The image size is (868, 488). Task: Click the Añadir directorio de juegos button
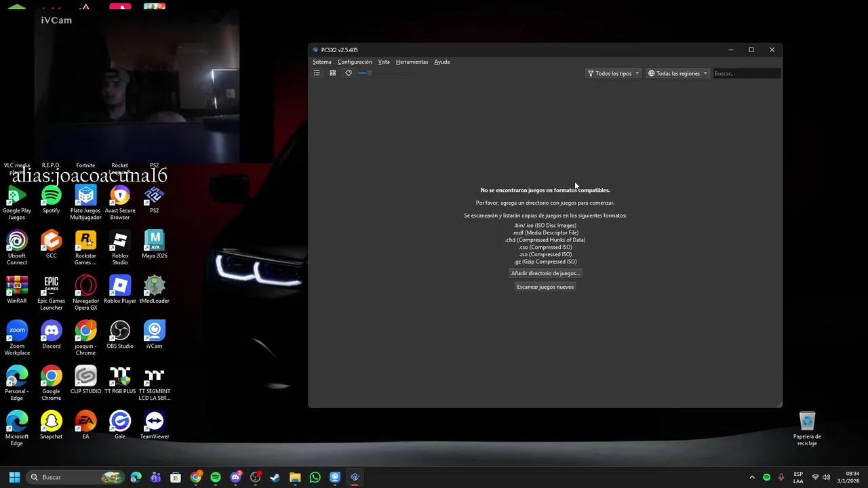click(546, 273)
